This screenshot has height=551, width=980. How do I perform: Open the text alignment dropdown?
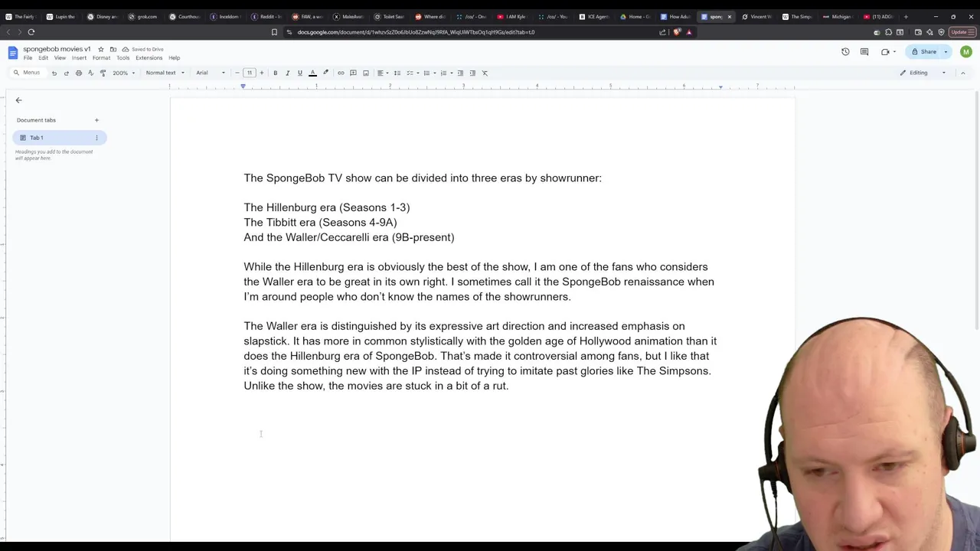point(382,73)
